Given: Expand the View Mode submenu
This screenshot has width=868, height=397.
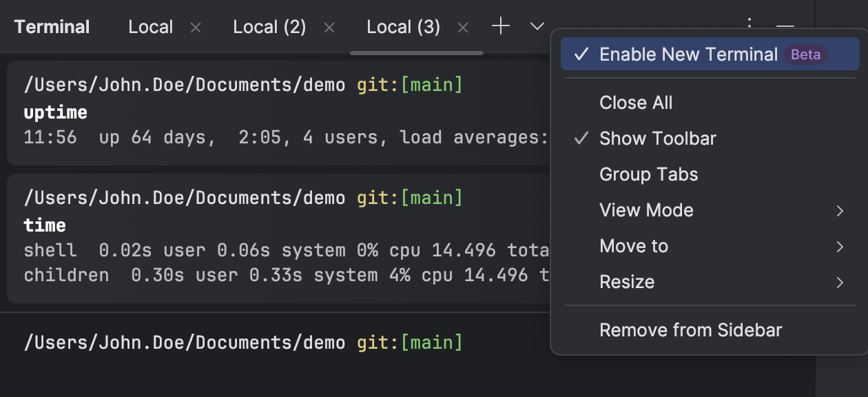Looking at the screenshot, I should tap(646, 210).
